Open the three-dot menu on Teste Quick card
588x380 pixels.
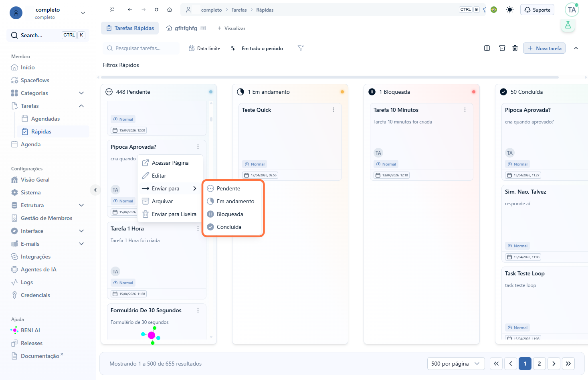coord(333,110)
